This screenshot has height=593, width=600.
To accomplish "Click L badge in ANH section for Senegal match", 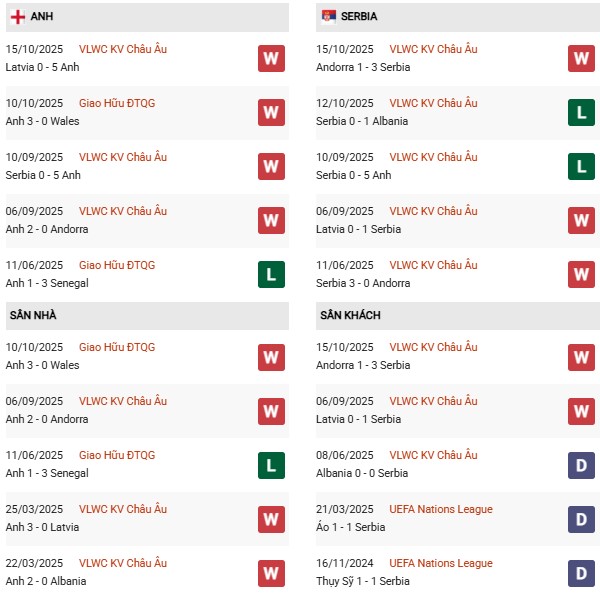I will click(x=271, y=274).
